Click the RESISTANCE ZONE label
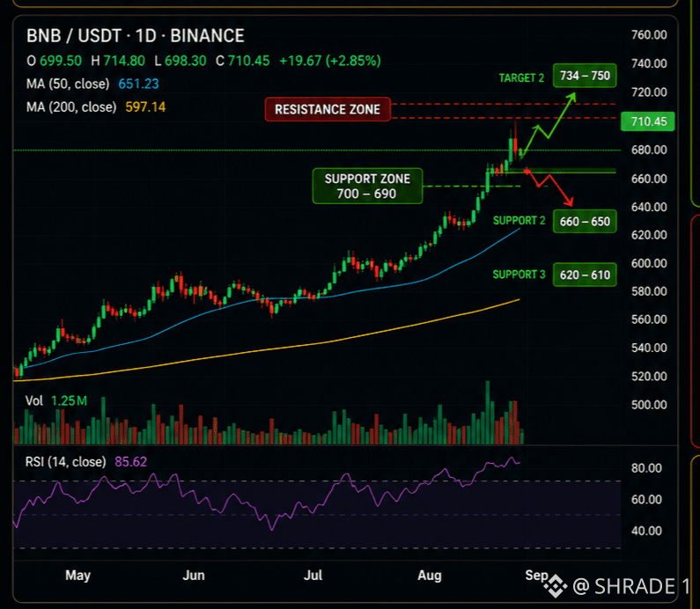The width and height of the screenshot is (700, 609). (328, 109)
